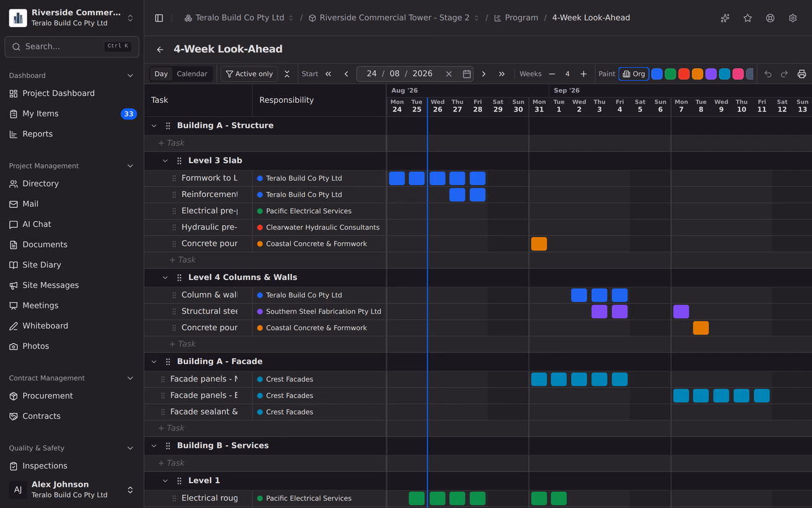
Task: Redo the last change
Action: [784, 74]
